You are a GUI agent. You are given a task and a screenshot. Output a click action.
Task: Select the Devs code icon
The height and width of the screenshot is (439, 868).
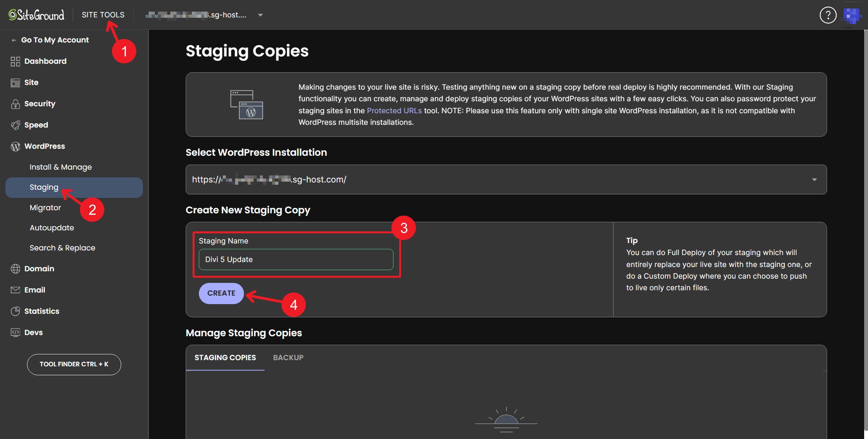(15, 332)
